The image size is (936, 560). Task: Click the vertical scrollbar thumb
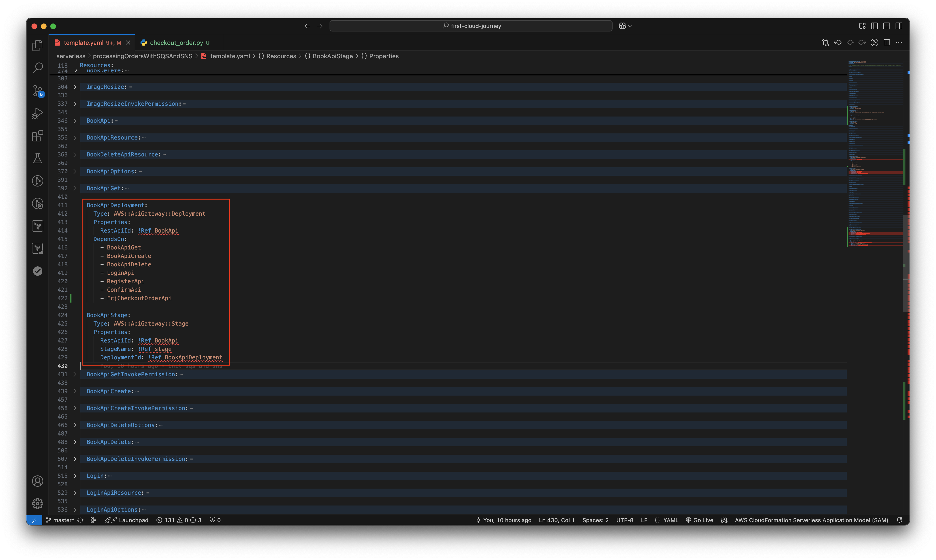[907, 263]
